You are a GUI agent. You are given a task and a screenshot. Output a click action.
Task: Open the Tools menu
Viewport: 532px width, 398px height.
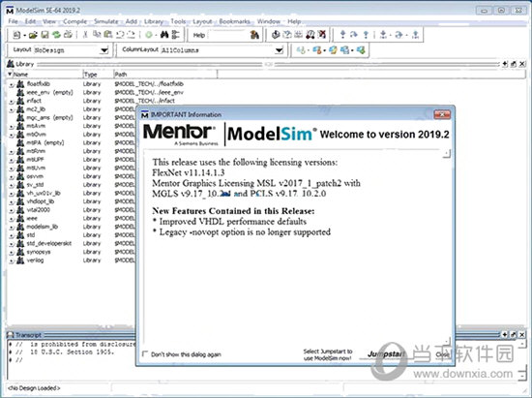178,21
